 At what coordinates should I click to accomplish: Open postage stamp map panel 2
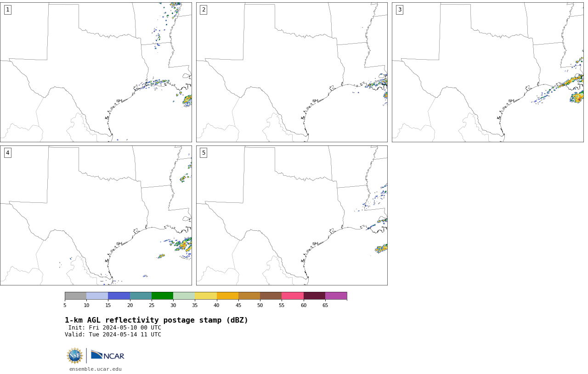click(292, 72)
